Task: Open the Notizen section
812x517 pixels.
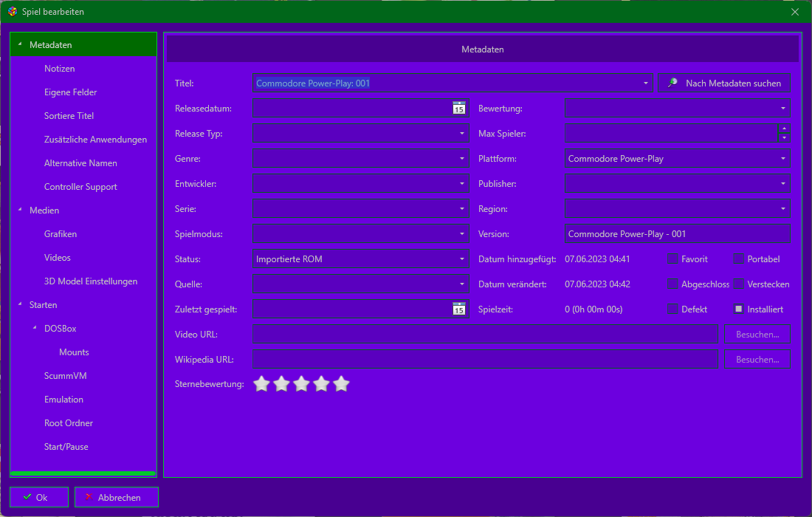Action: point(60,69)
